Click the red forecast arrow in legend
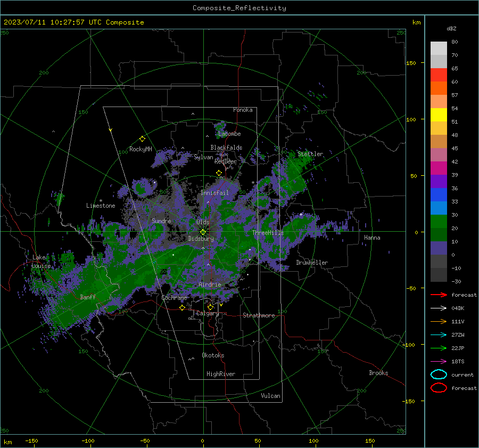479x448 pixels. 439,295
